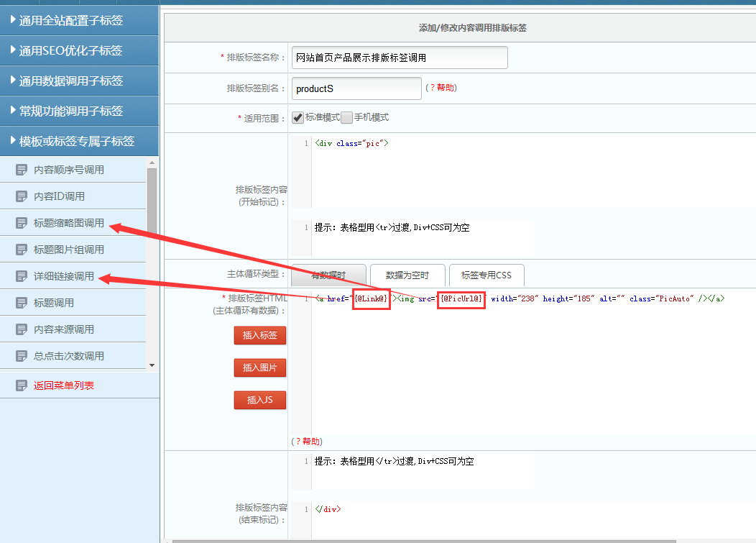The width and height of the screenshot is (756, 543).
Task: Toggle the 标准模式 checkbox
Action: (298, 117)
